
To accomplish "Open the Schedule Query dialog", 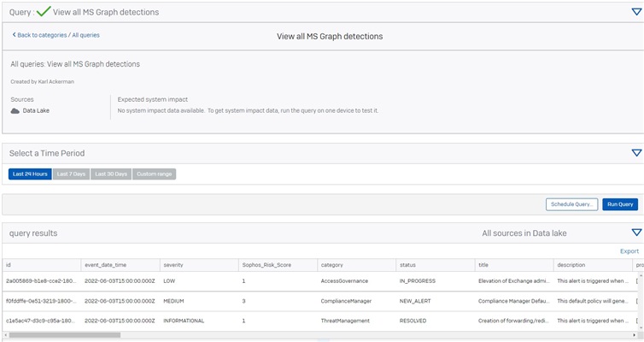I will [x=571, y=204].
